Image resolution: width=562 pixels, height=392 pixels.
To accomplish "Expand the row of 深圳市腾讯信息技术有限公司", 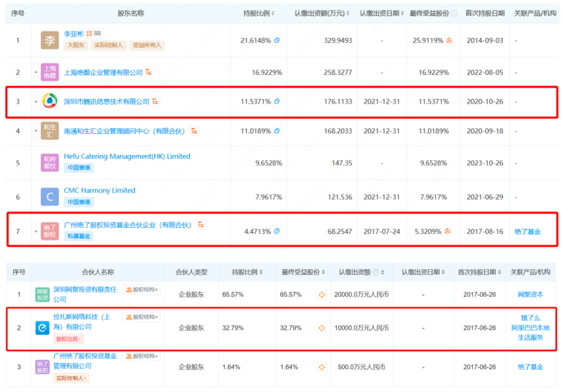I will pyautogui.click(x=36, y=102).
